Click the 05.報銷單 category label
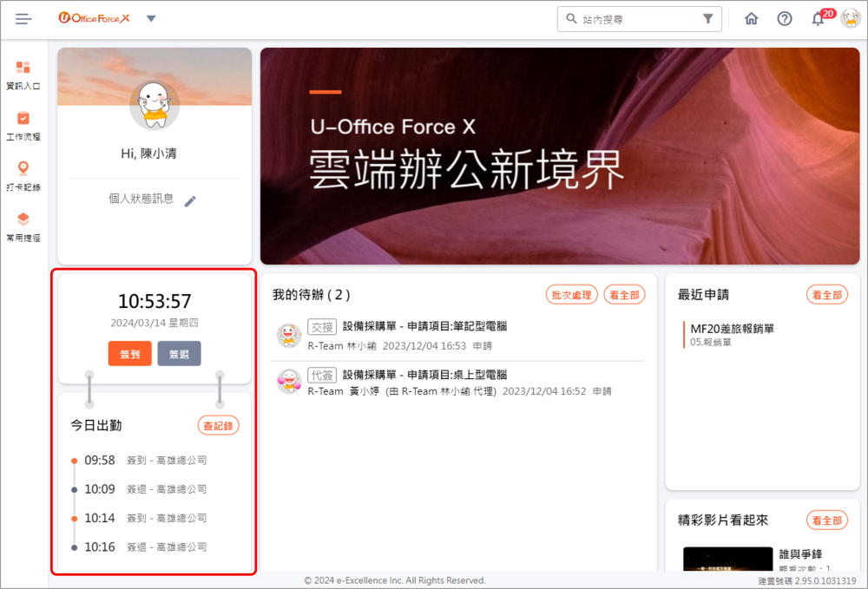 (710, 343)
